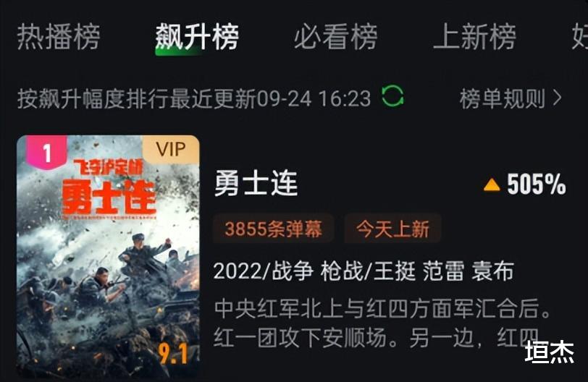Click the 2022/战争 枪战 info line
Viewport: 588px width, 382px height.
click(x=364, y=271)
